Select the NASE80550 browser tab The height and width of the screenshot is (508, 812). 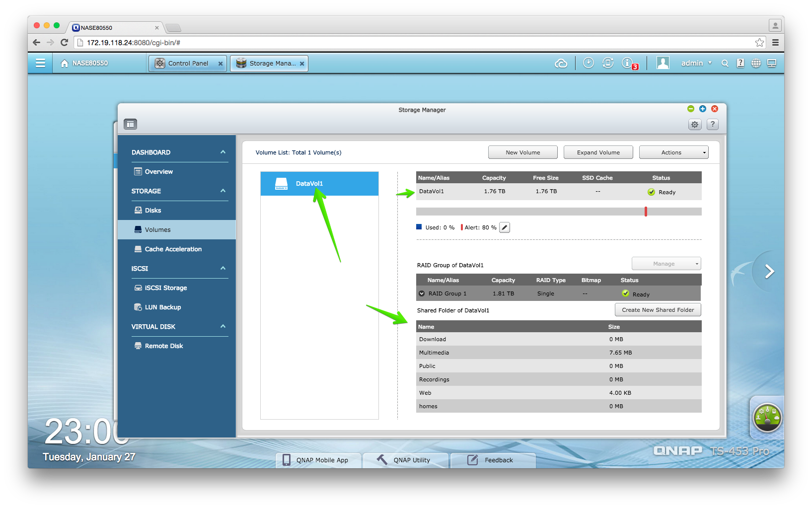[115, 28]
